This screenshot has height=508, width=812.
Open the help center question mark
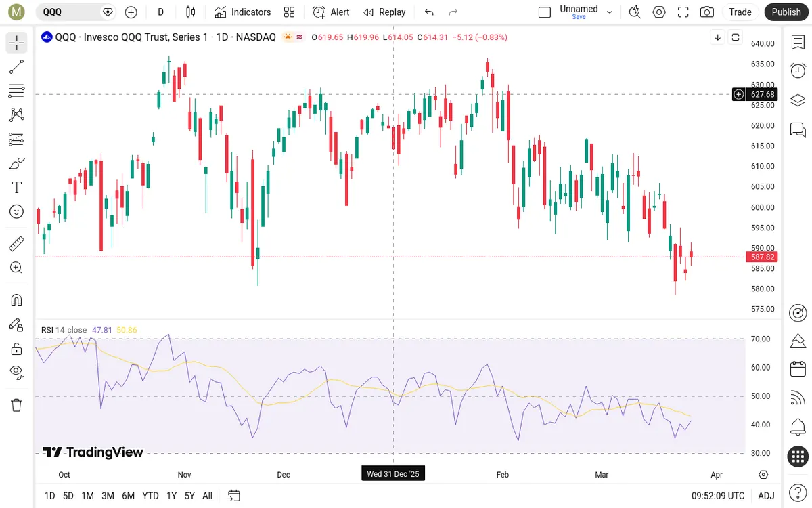(x=798, y=491)
